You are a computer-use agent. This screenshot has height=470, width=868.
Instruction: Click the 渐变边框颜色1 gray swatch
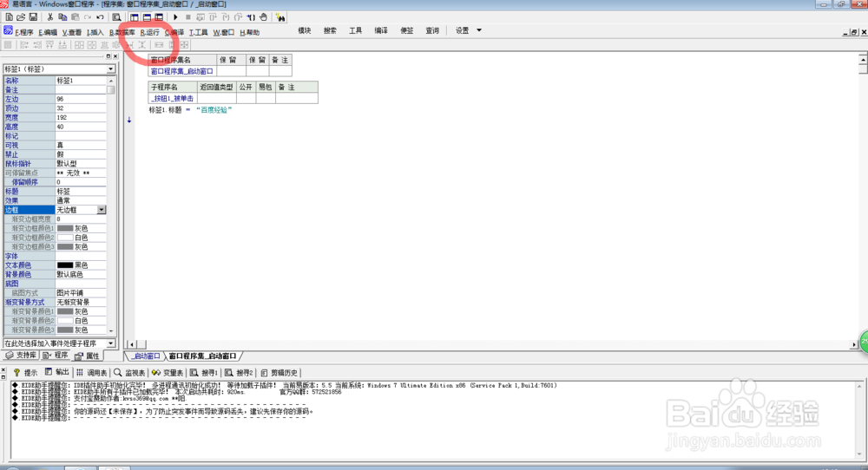(x=65, y=228)
